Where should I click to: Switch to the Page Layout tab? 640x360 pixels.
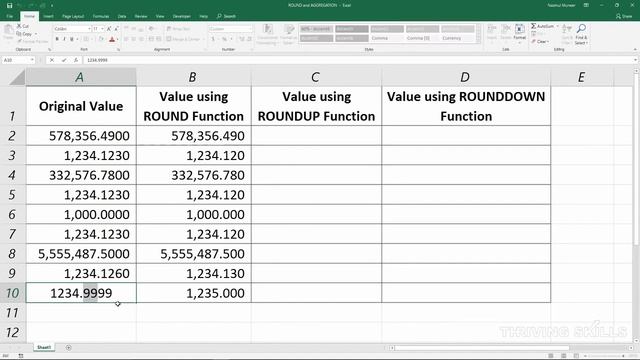(73, 16)
